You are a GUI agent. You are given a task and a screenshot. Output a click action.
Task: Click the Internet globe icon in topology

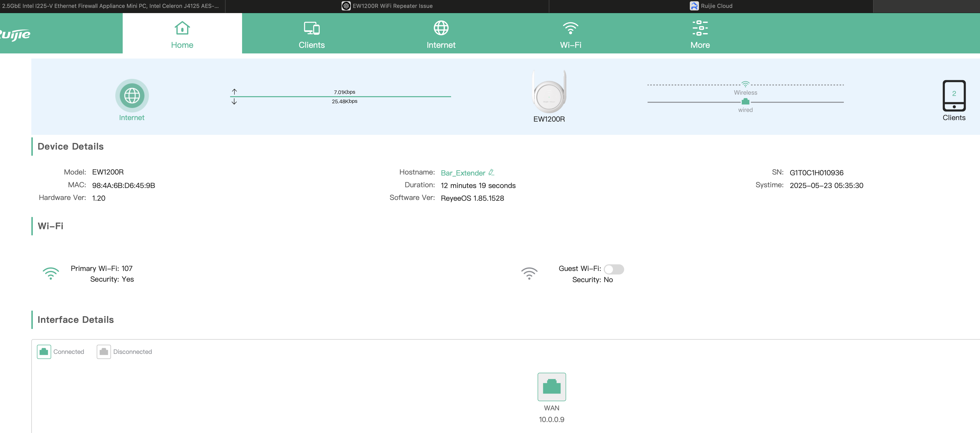point(132,95)
